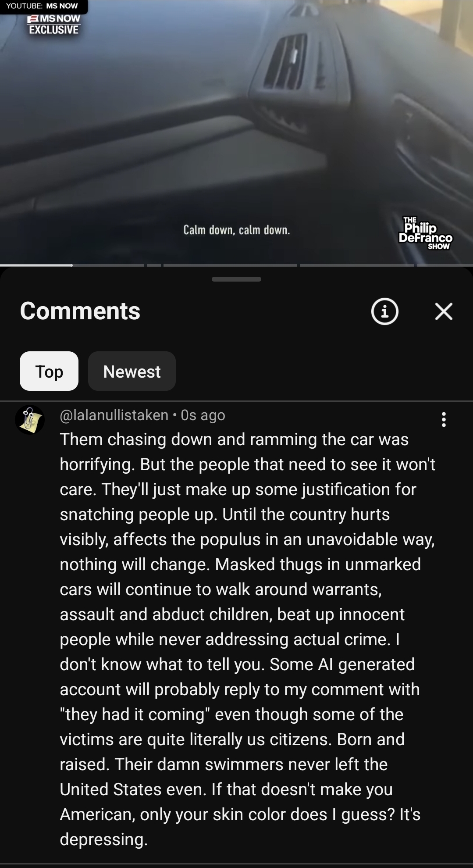Switch to Newest comments
This screenshot has height=868, width=473.
pos(132,371)
